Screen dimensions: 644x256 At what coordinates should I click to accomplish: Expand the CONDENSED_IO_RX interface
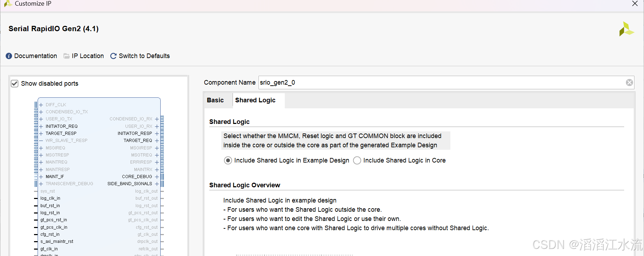click(157, 119)
